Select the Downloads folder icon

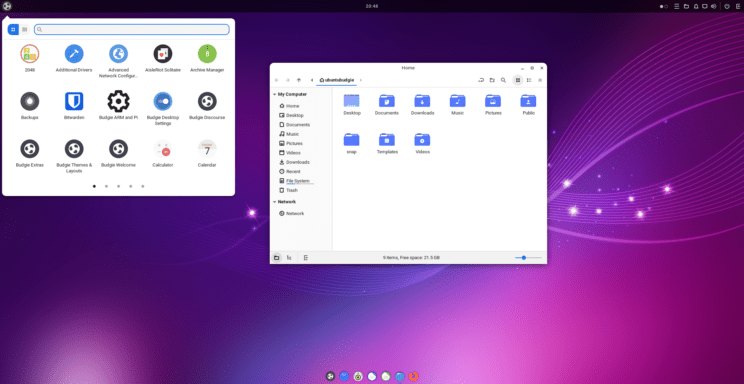click(x=422, y=101)
